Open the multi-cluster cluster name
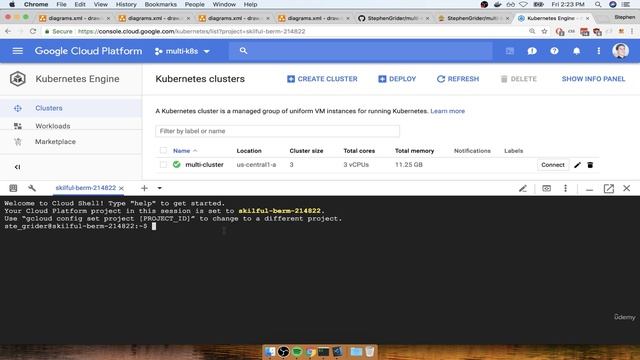Screen dimensions: 640x360 pyautogui.click(x=204, y=164)
